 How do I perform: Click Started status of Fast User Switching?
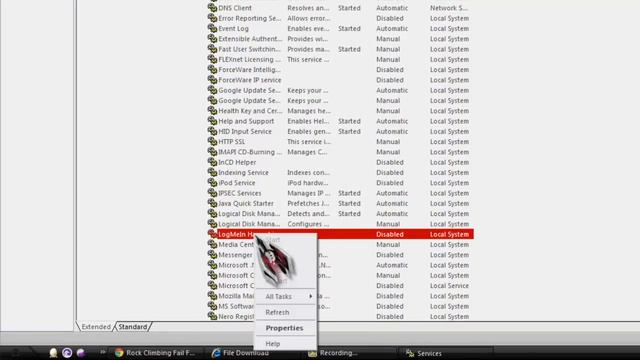(x=349, y=49)
